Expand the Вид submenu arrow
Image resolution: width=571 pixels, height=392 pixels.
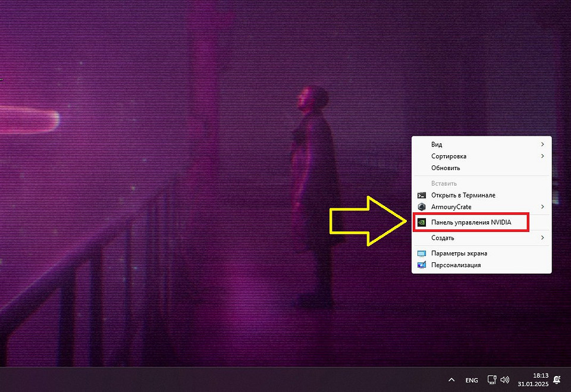[542, 145]
